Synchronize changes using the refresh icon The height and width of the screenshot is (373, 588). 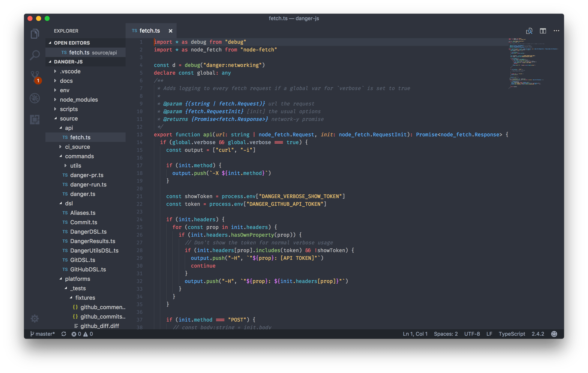click(x=64, y=334)
